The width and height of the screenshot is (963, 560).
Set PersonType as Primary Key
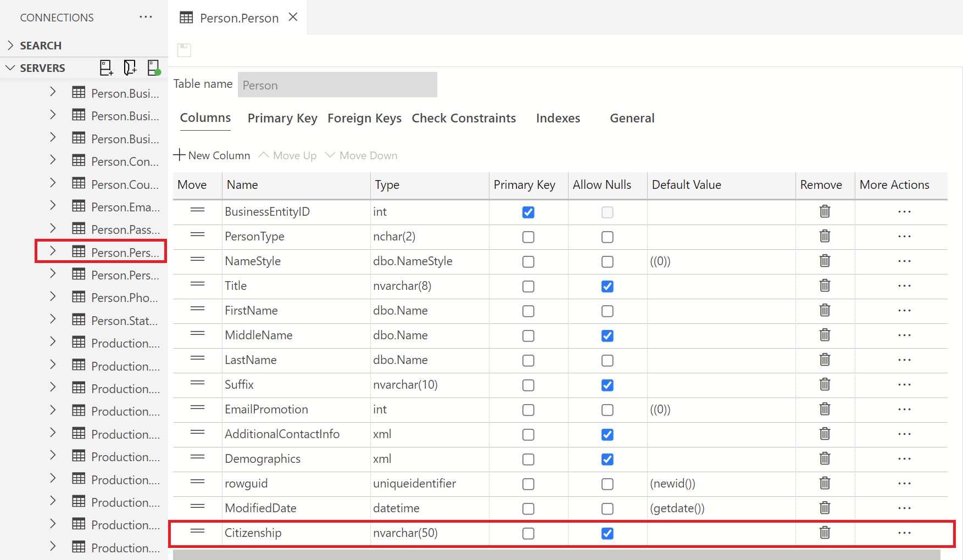click(x=528, y=237)
